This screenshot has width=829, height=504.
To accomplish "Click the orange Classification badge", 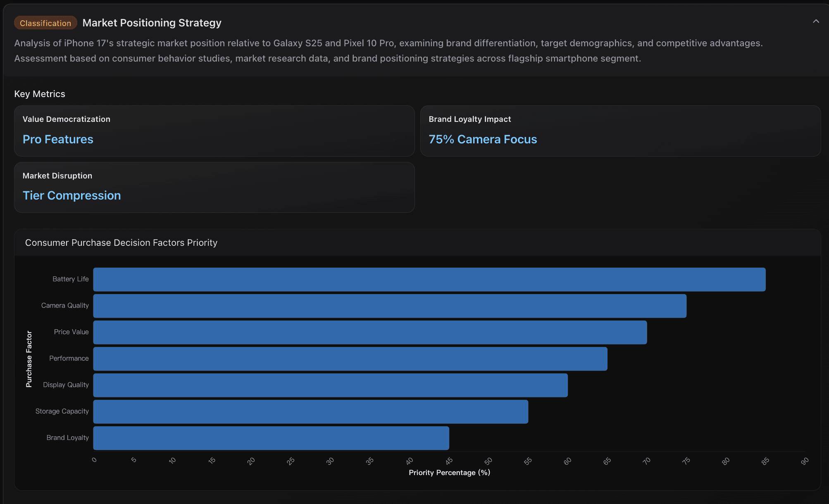I will (x=45, y=23).
